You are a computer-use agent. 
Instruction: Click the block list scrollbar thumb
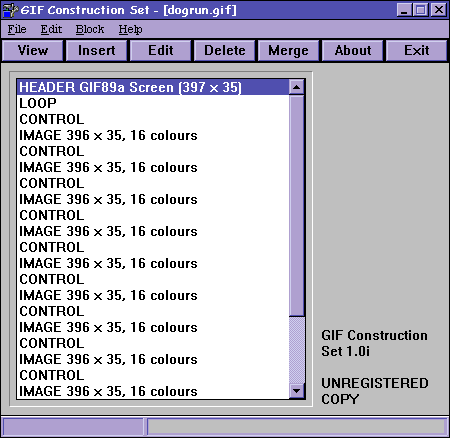point(296,205)
